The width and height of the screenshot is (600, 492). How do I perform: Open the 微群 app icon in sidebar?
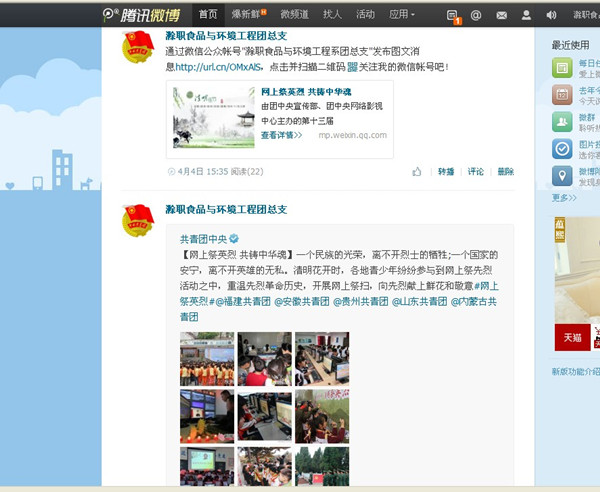point(562,122)
